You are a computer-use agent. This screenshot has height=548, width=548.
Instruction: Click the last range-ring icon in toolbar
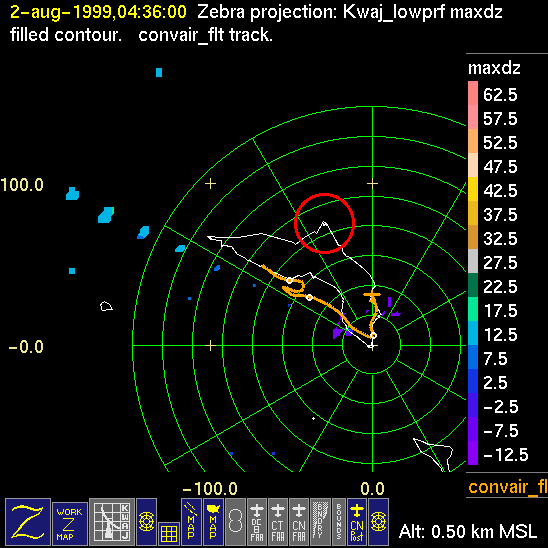pos(378,522)
